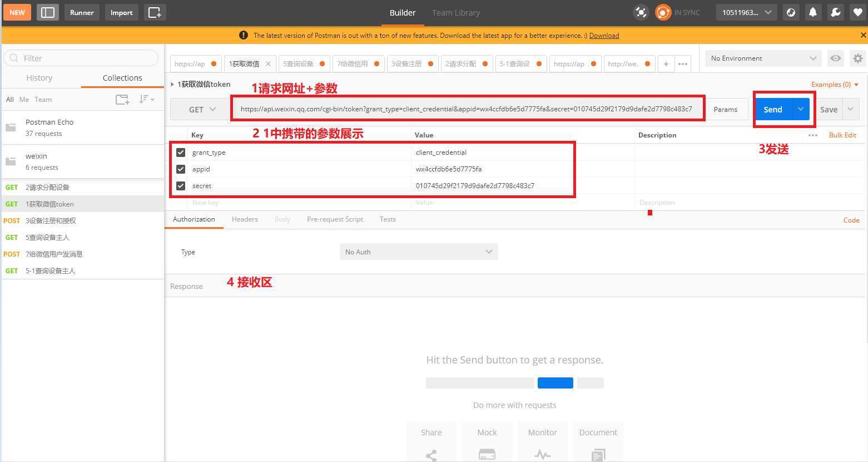The height and width of the screenshot is (462, 868).
Task: Toggle the sidebar layout icon
Action: [48, 12]
